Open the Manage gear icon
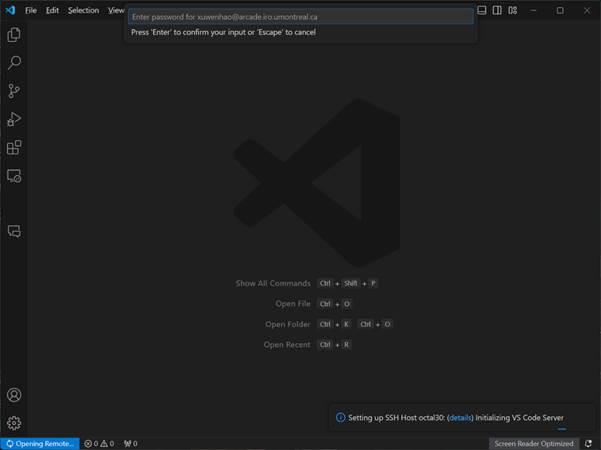601x450 pixels. 14,423
